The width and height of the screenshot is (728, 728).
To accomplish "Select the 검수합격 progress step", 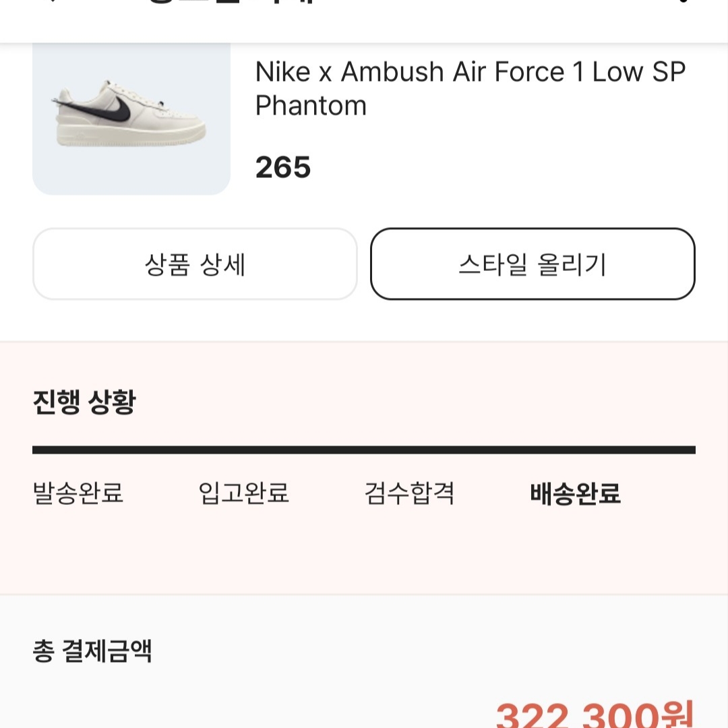I will (x=410, y=493).
